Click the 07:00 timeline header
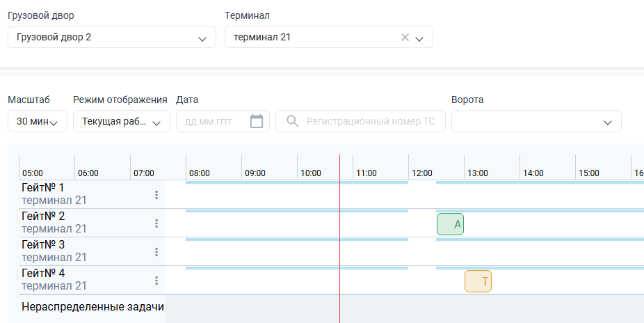The width and height of the screenshot is (644, 323). 144,173
